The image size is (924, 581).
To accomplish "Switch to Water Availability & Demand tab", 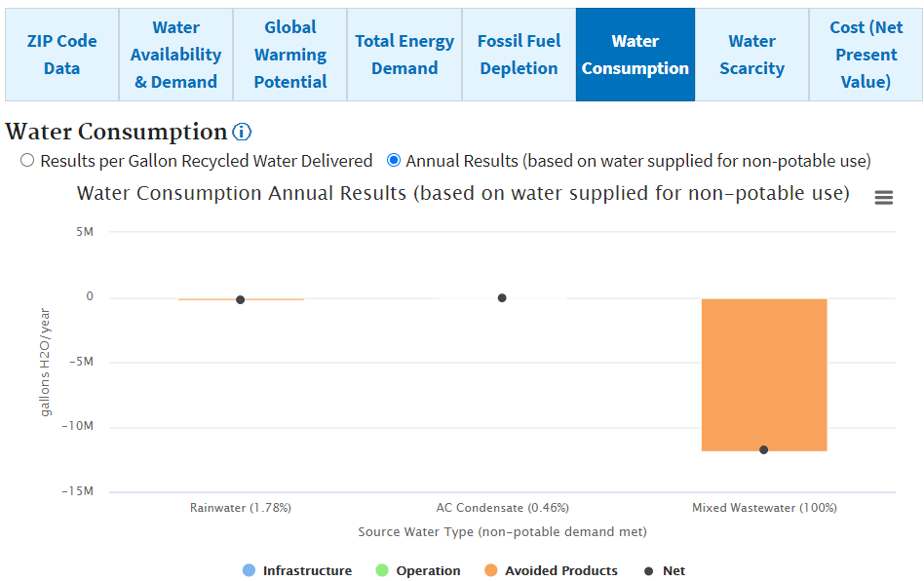I will [176, 55].
